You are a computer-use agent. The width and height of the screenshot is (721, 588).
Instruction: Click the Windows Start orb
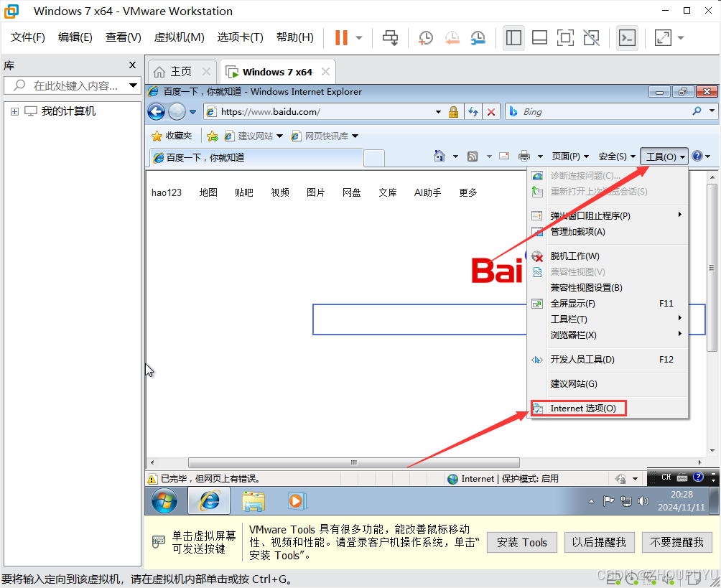tap(164, 500)
